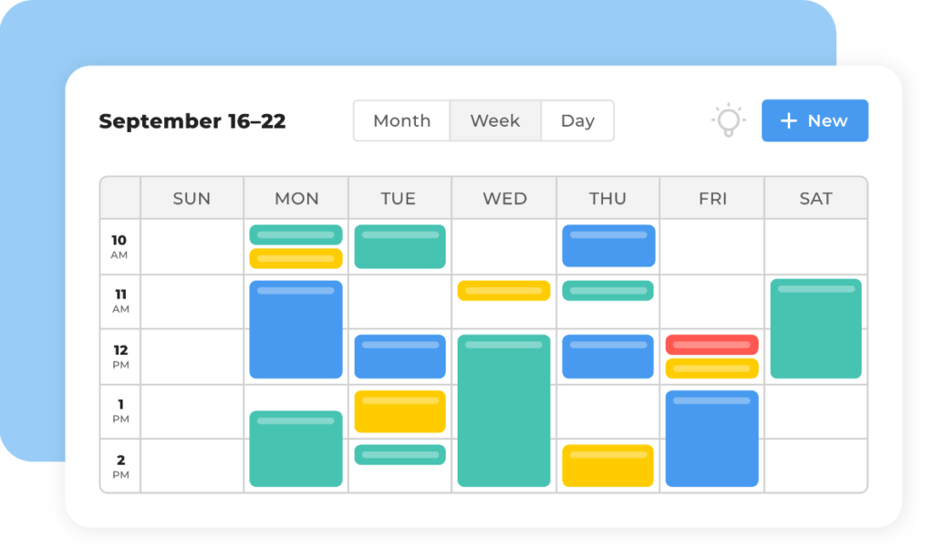Open the green Saturday event block

815,328
